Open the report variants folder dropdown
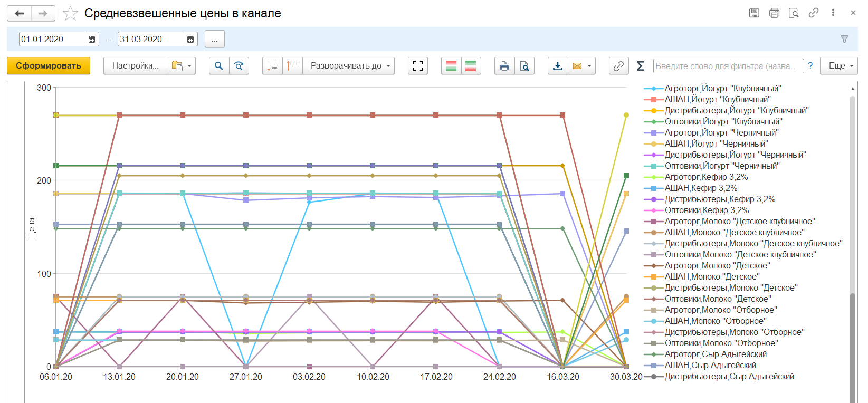This screenshot has width=868, height=403. [182, 66]
